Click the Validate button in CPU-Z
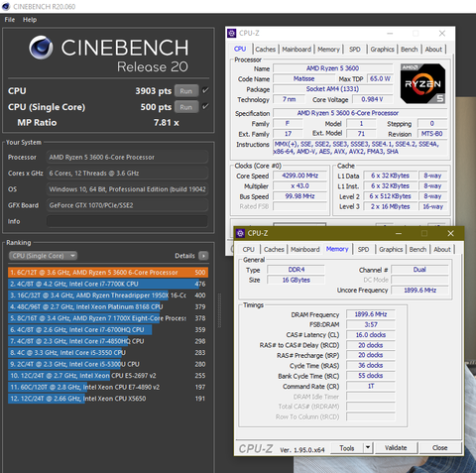This screenshot has height=473, width=476. click(x=396, y=448)
